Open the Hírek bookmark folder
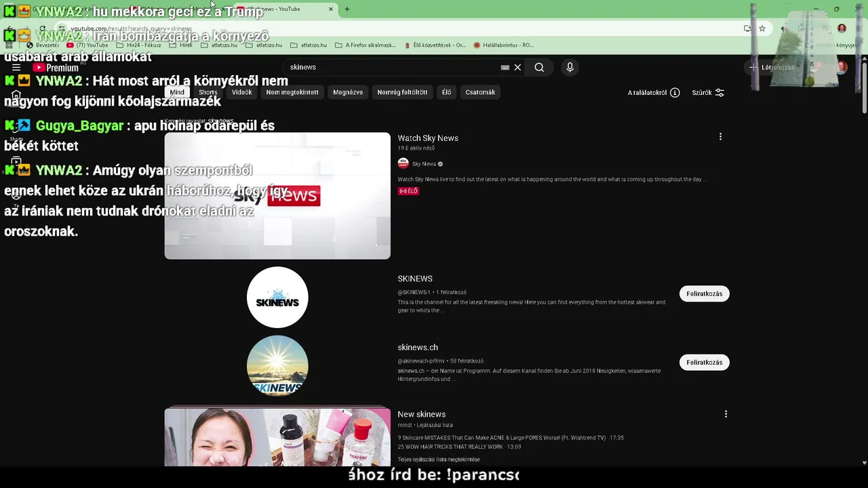 [181, 45]
